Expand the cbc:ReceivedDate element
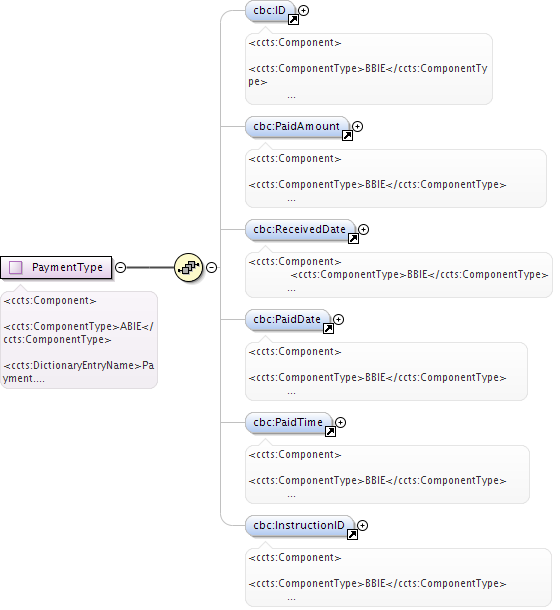This screenshot has width=560, height=610. tap(363, 230)
